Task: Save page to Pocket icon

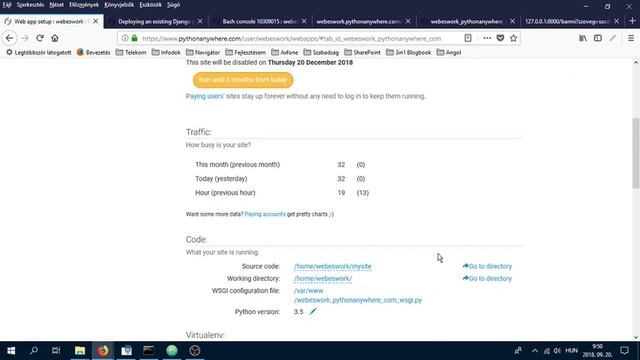Action: 500,38
